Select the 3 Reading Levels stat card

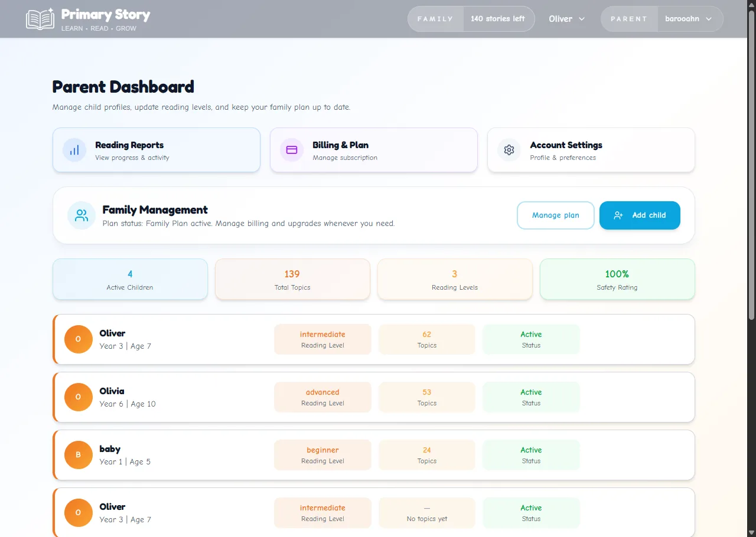[455, 279]
